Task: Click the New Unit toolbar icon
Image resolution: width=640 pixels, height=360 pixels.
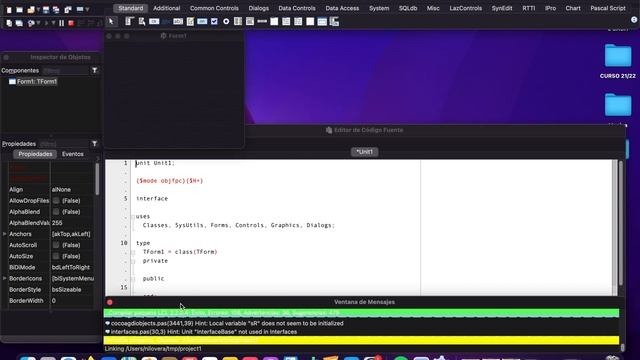Action: pyautogui.click(x=9, y=9)
